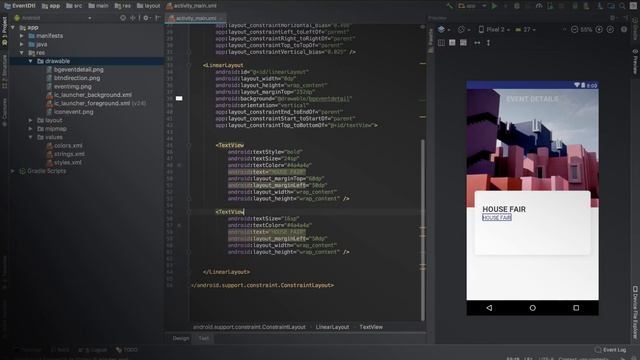Click the third white square preview icon
The image size is (640, 360).
tap(463, 42)
